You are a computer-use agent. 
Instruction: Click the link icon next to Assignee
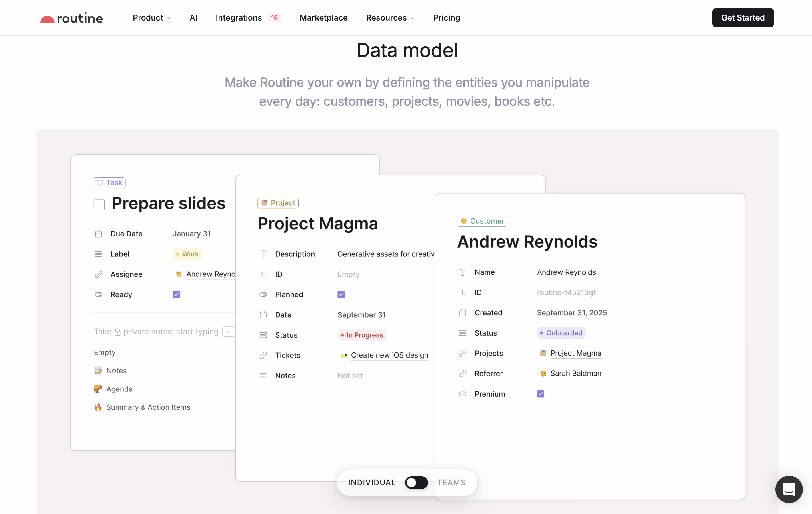pos(99,274)
